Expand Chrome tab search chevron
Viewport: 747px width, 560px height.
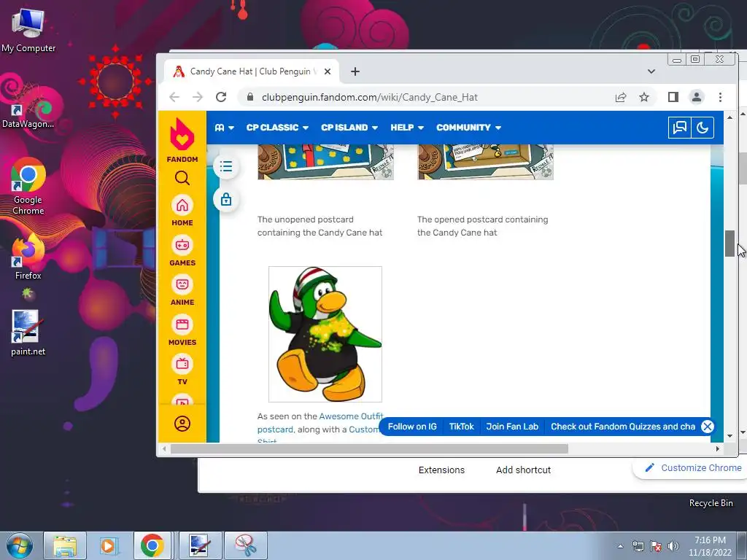(x=651, y=71)
